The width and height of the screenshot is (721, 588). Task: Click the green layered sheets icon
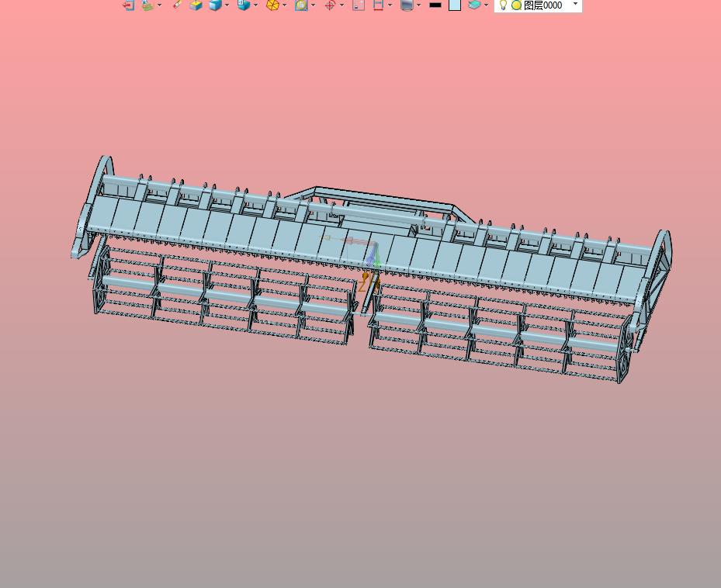pyautogui.click(x=147, y=5)
